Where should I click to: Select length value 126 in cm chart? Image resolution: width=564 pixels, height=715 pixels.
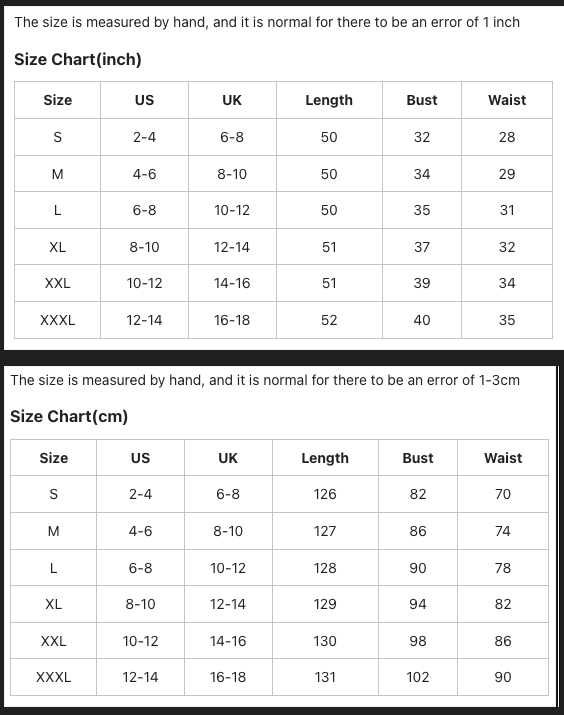tap(325, 494)
